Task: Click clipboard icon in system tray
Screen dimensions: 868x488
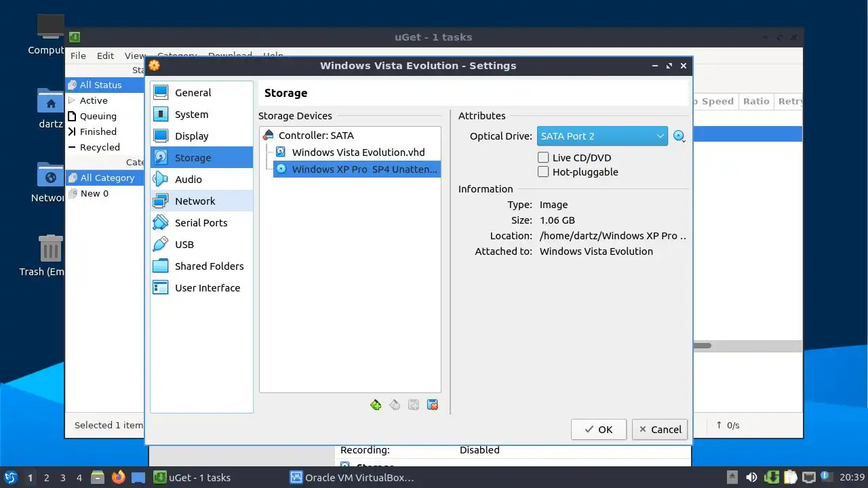Action: 790,477
